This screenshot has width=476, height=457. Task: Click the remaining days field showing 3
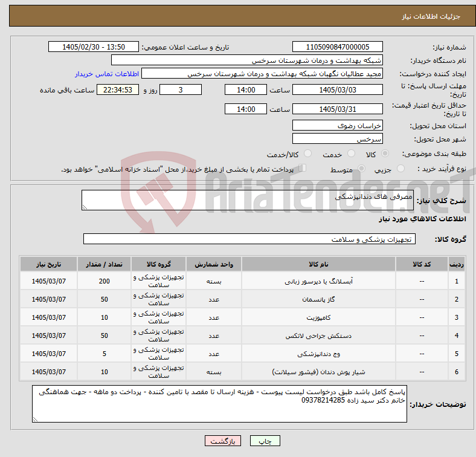[181, 89]
